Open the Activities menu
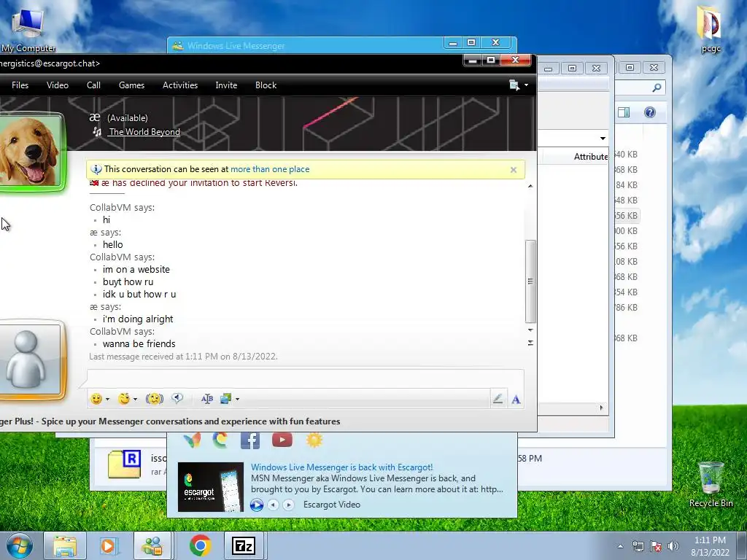Screen dimensions: 747x560 [180, 85]
